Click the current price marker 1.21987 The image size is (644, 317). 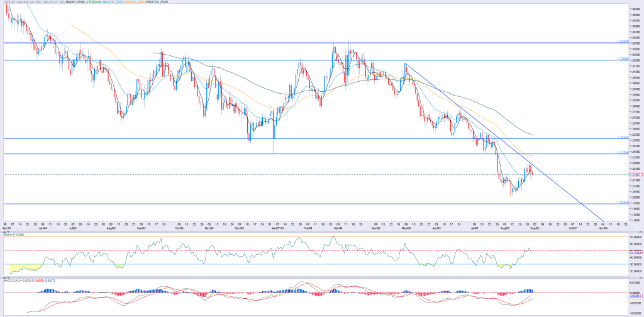point(636,174)
